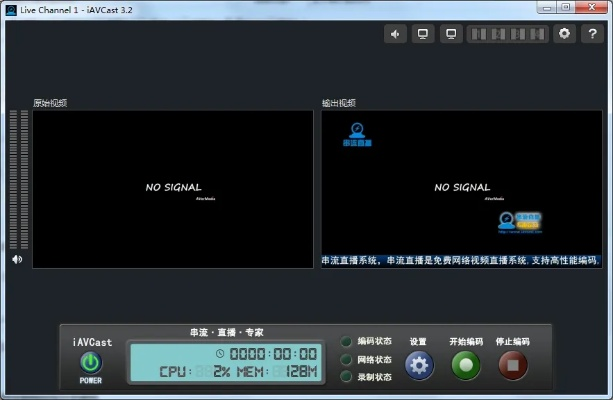Click the 录制状态 indicator light
The height and width of the screenshot is (400, 613).
[346, 378]
